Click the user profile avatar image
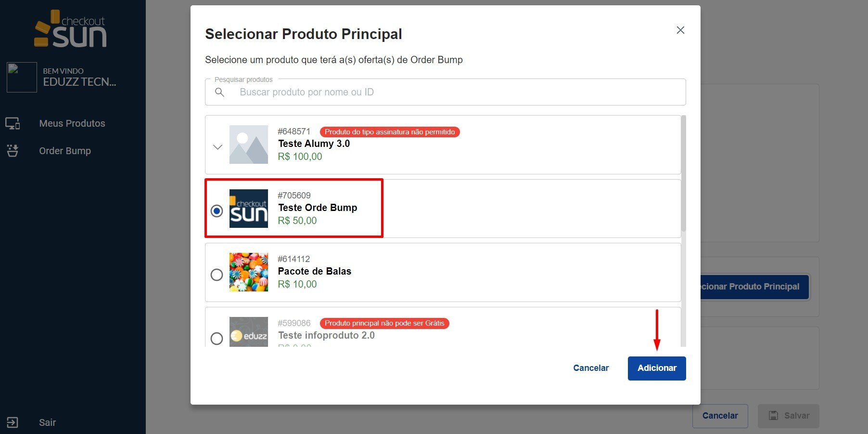Viewport: 868px width, 434px height. 22,77
